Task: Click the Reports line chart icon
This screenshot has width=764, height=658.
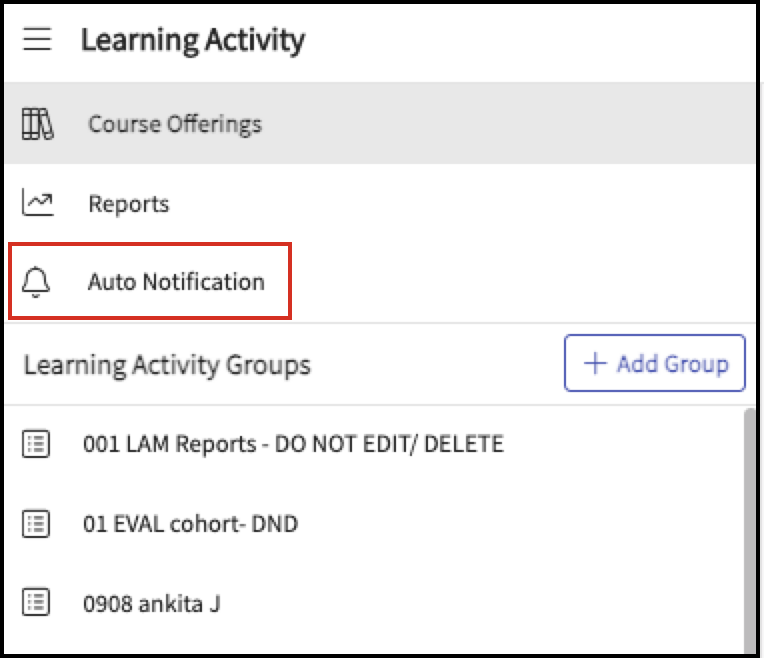Action: point(38,203)
